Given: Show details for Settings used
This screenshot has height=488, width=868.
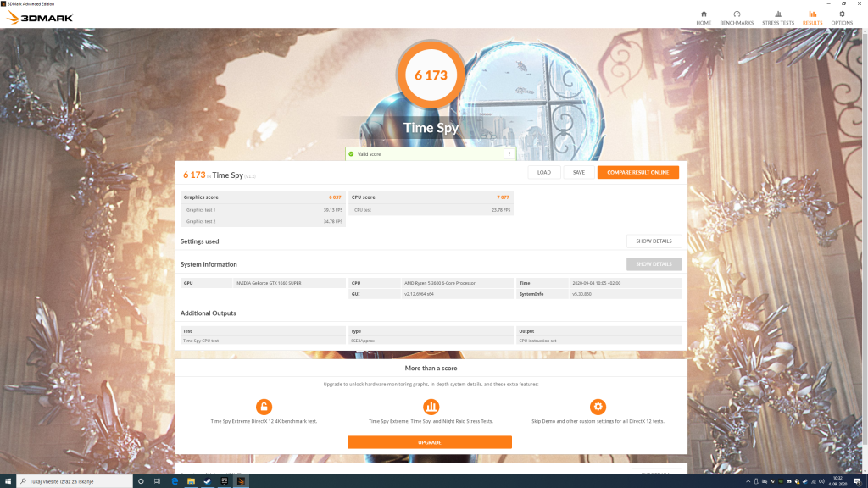Looking at the screenshot, I should [x=654, y=241].
